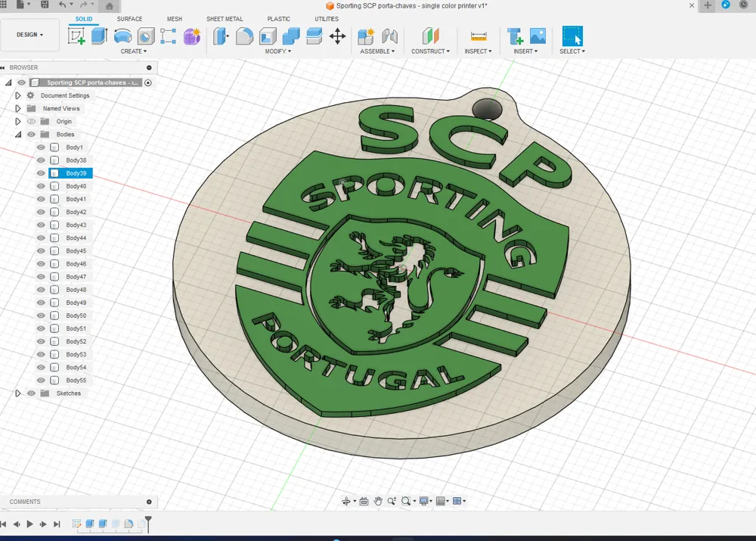Activate the Extrude tool
This screenshot has width=756, height=541.
[x=99, y=36]
